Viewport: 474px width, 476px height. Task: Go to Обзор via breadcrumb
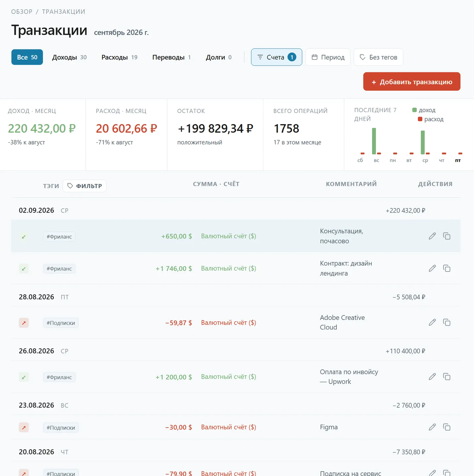click(22, 12)
